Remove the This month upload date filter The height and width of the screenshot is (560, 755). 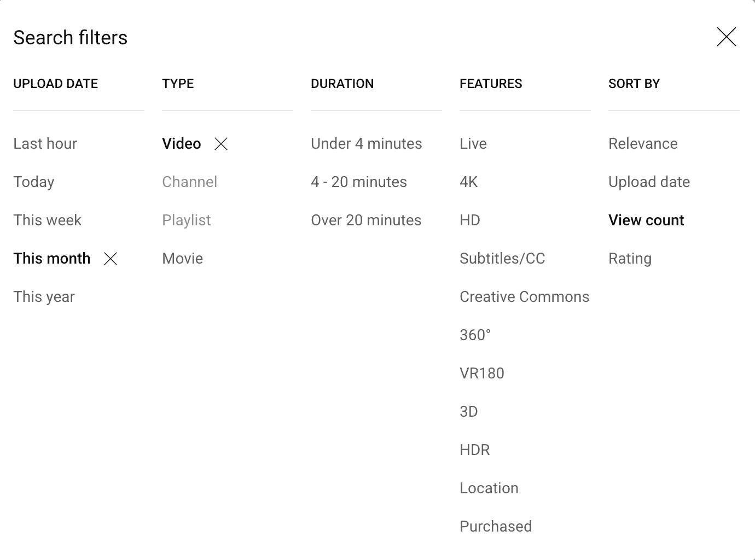click(111, 259)
